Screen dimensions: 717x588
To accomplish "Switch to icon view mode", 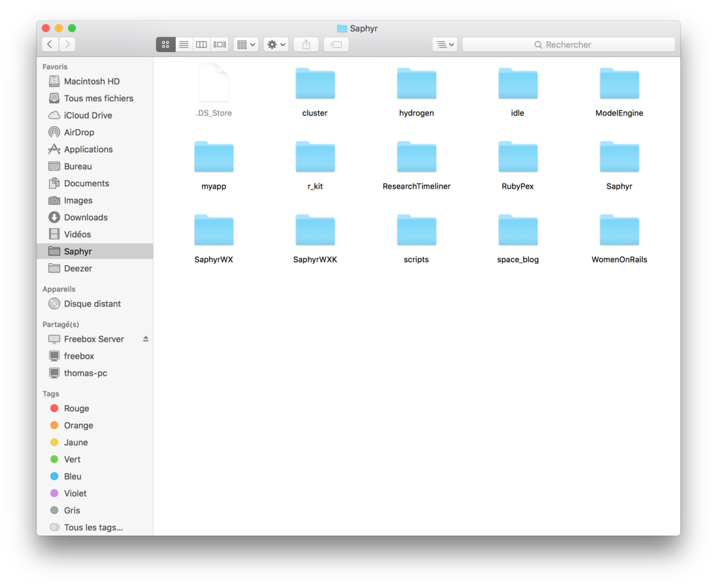I will coord(165,44).
